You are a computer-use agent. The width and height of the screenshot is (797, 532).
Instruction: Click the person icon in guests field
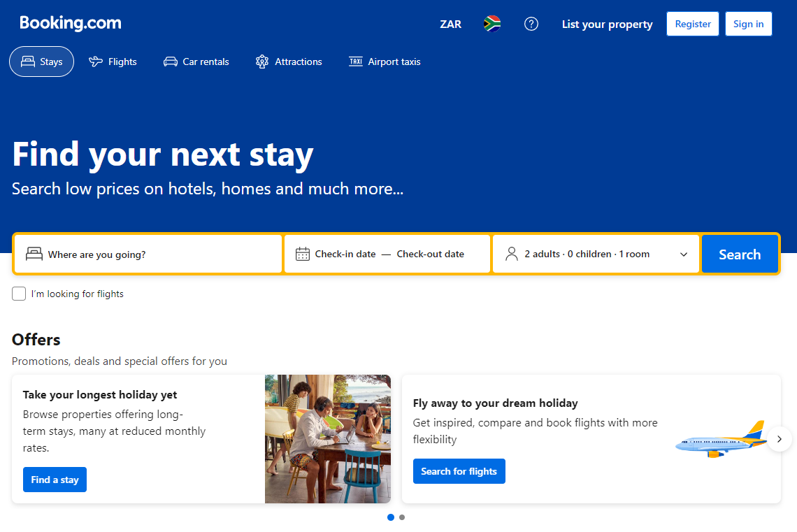pyautogui.click(x=512, y=254)
